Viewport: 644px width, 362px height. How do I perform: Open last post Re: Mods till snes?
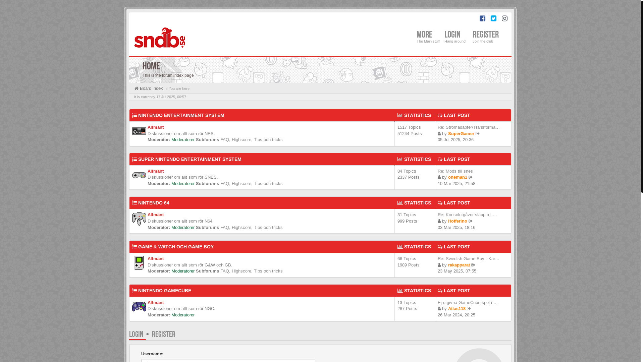click(x=455, y=171)
